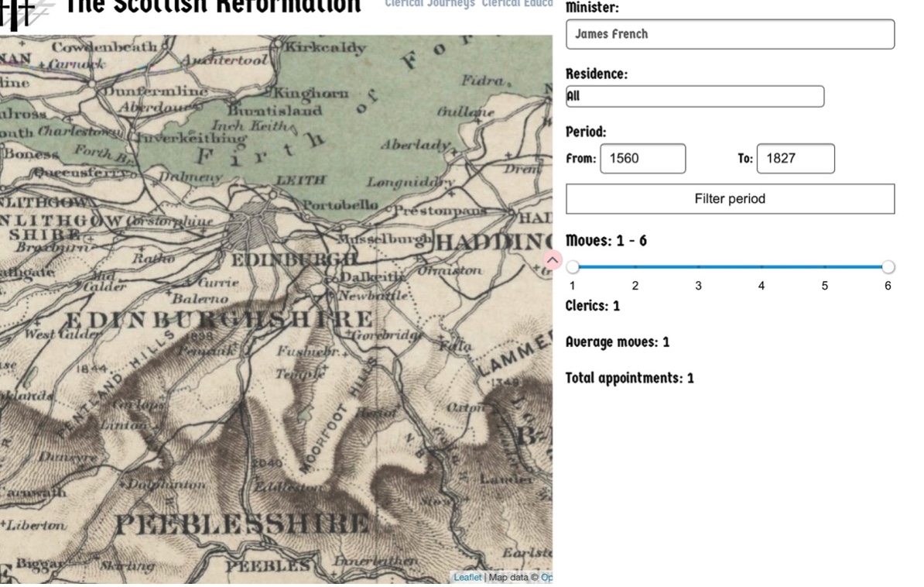Open the Leaflet attribution link
The height and width of the screenshot is (587, 924).
coord(467,577)
